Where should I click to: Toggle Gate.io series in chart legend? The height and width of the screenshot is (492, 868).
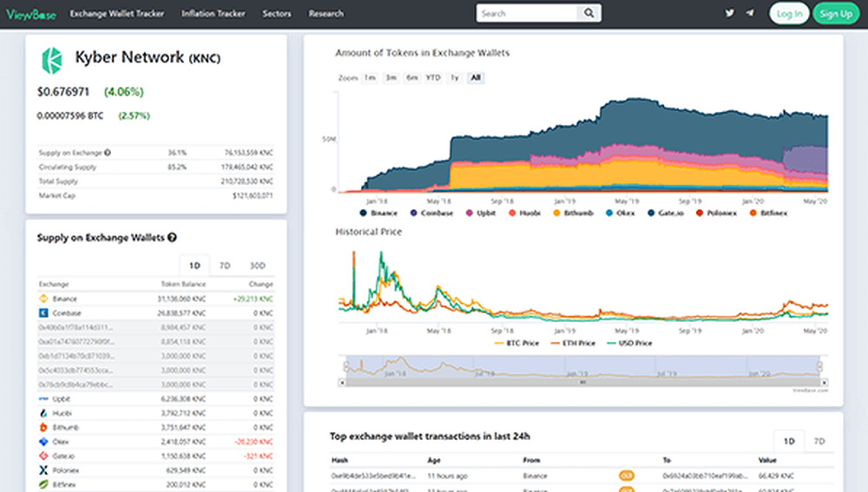tap(666, 213)
